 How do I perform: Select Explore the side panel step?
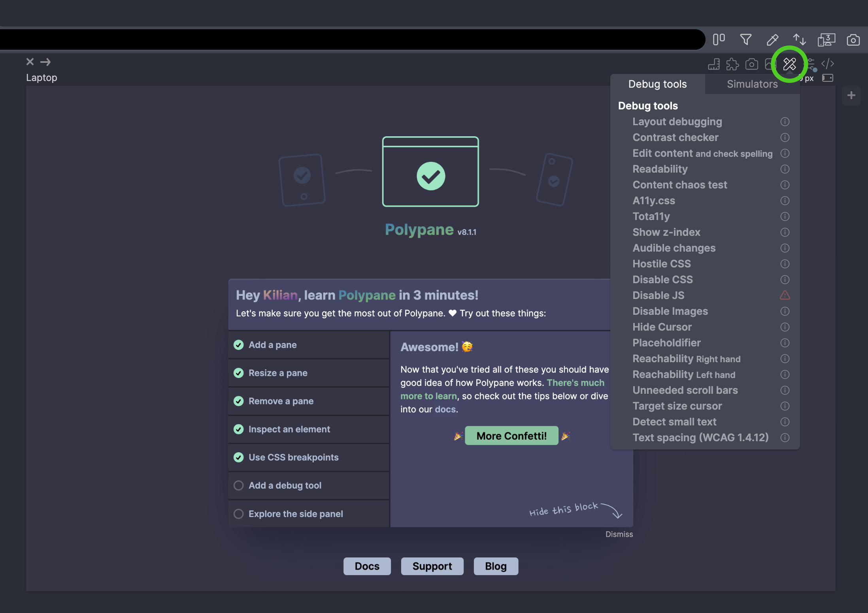(x=309, y=513)
